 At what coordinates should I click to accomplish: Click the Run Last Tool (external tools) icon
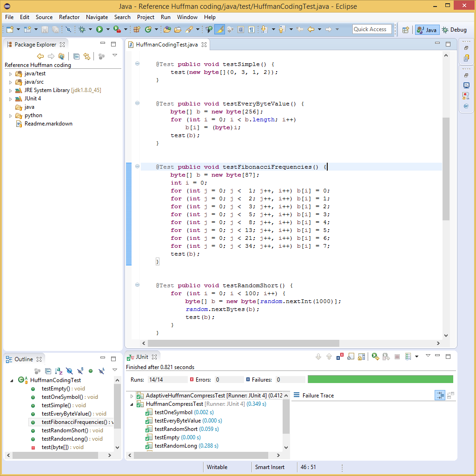coord(117,29)
